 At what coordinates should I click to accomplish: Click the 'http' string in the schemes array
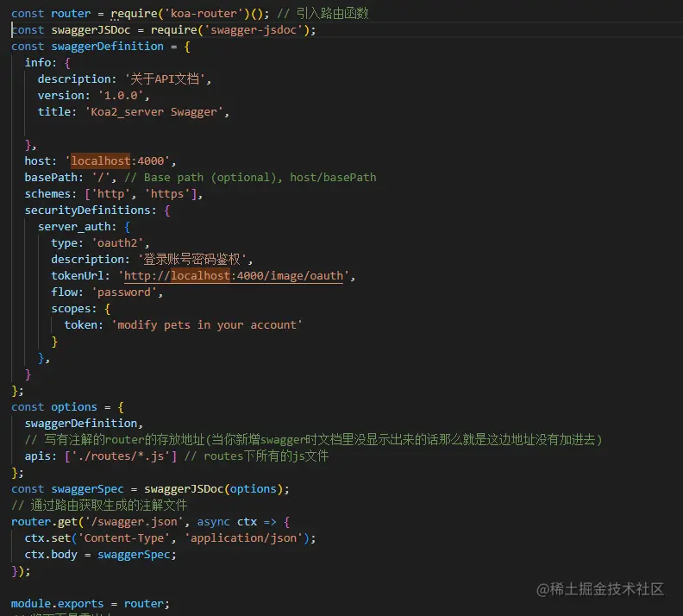click(110, 194)
